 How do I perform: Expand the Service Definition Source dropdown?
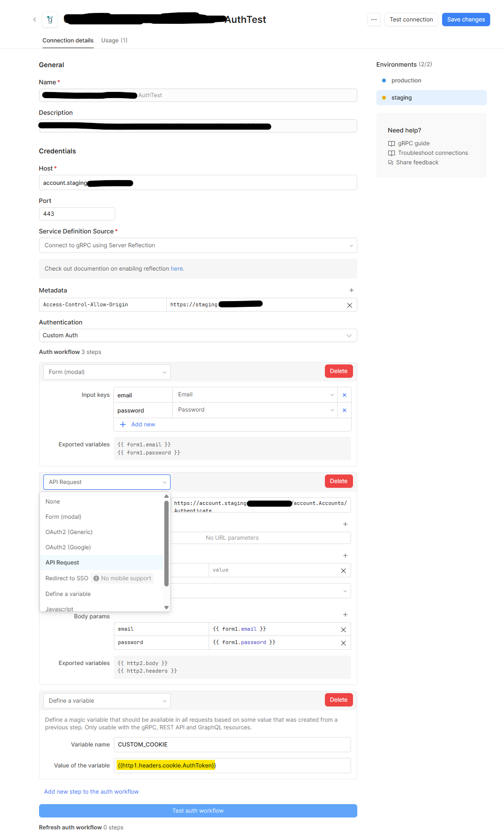click(x=198, y=245)
